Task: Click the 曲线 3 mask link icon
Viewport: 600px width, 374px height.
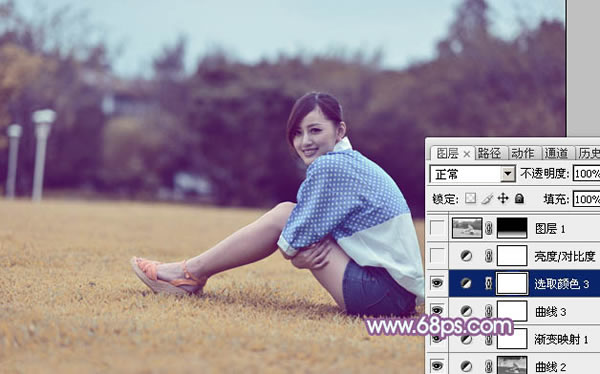Action: tap(489, 311)
